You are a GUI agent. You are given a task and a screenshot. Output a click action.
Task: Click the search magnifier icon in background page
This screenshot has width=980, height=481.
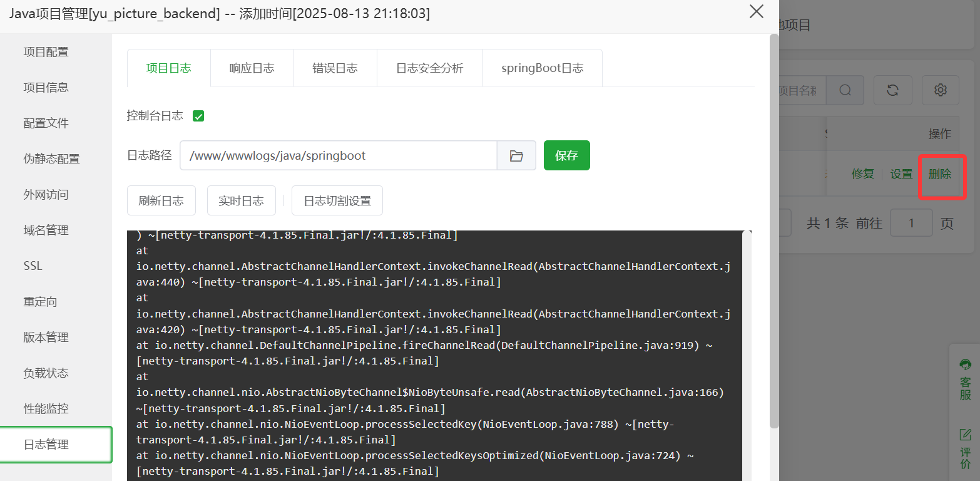coord(845,90)
